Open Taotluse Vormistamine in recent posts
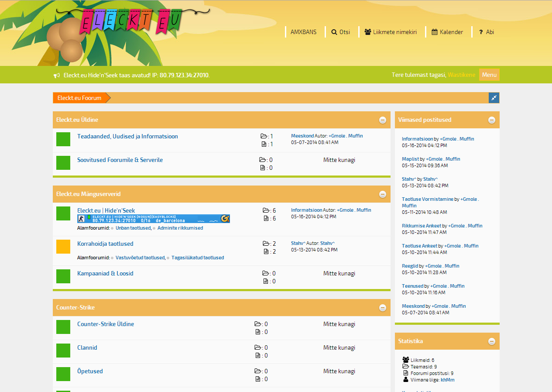The width and height of the screenshot is (552, 392). (428, 199)
